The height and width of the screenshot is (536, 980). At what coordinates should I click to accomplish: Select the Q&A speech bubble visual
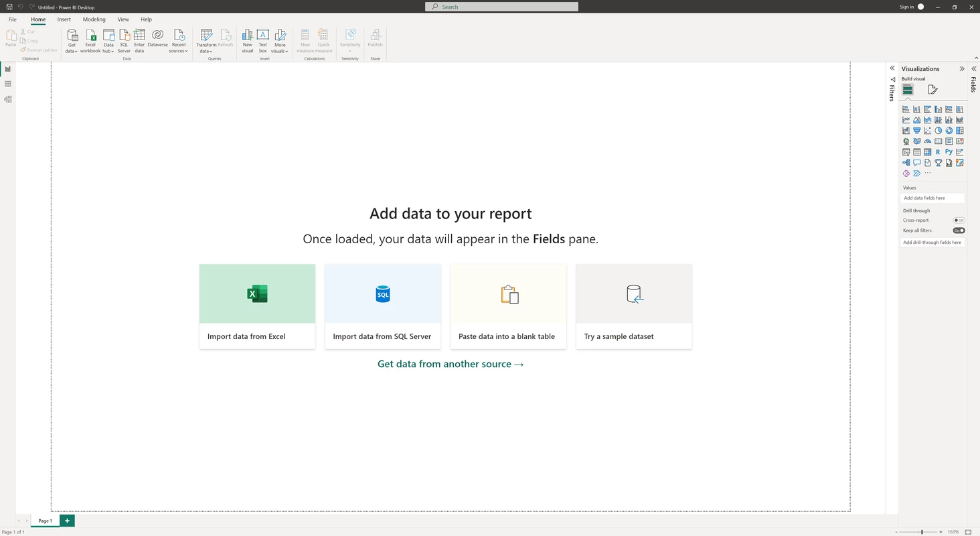coord(916,163)
